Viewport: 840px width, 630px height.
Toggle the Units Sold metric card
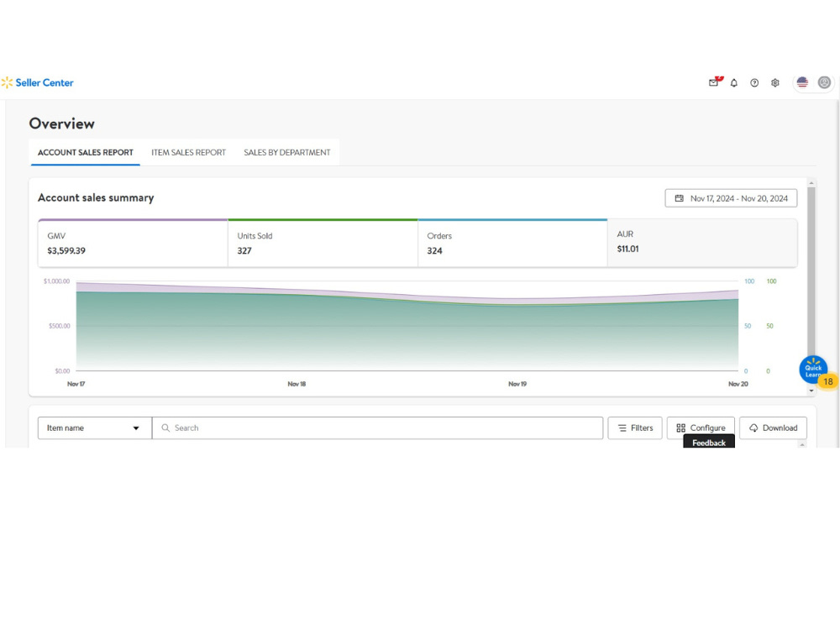click(323, 244)
